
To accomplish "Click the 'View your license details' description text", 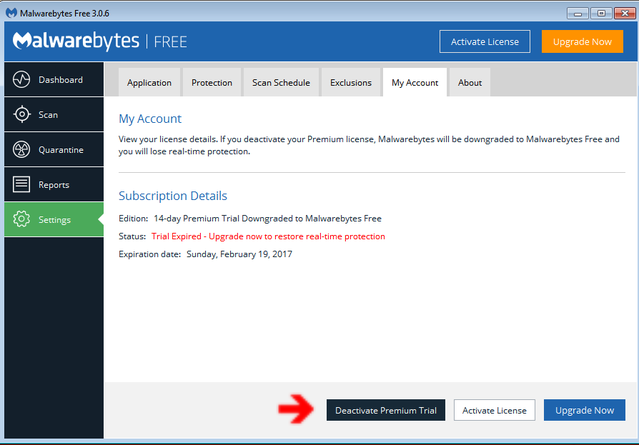I will 369,145.
